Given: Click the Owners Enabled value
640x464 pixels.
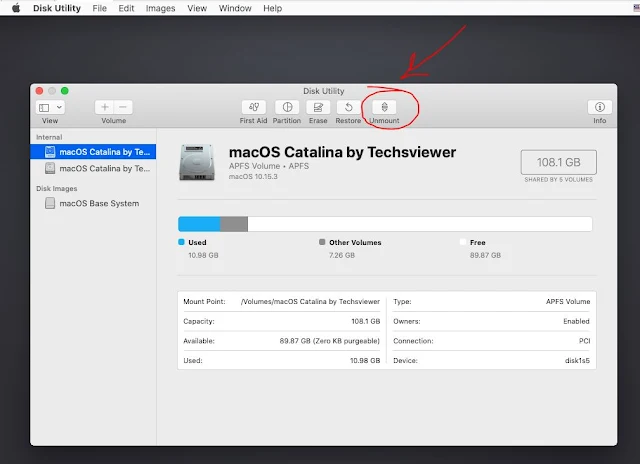Looking at the screenshot, I should tap(576, 321).
